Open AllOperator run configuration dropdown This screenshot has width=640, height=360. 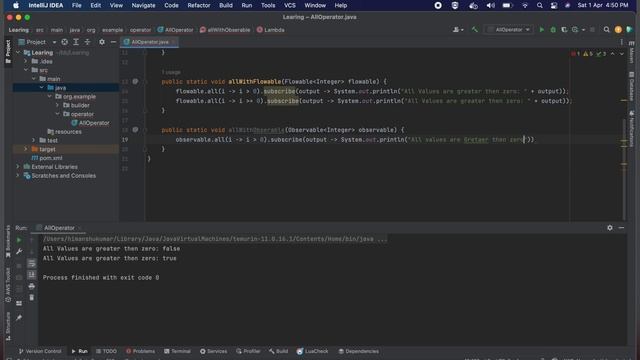pyautogui.click(x=509, y=30)
